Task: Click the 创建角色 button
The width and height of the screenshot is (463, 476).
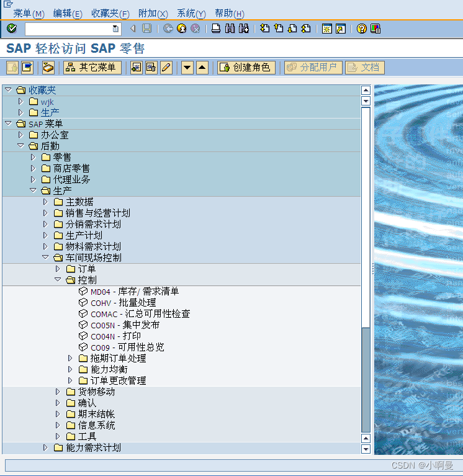Action: 246,68
